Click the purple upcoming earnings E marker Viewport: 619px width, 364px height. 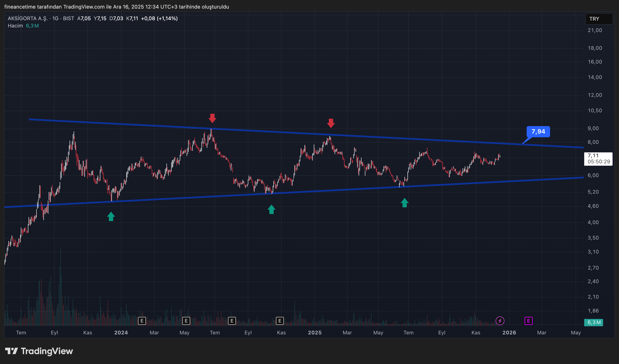click(528, 321)
